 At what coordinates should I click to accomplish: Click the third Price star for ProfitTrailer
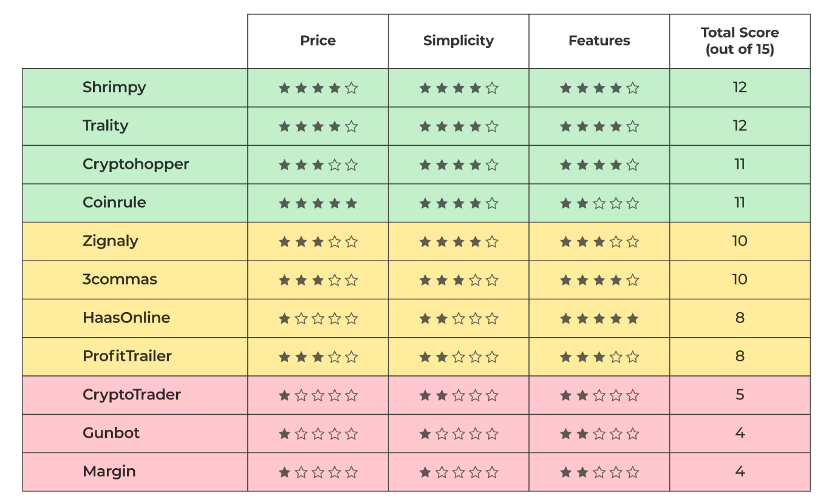point(318,357)
